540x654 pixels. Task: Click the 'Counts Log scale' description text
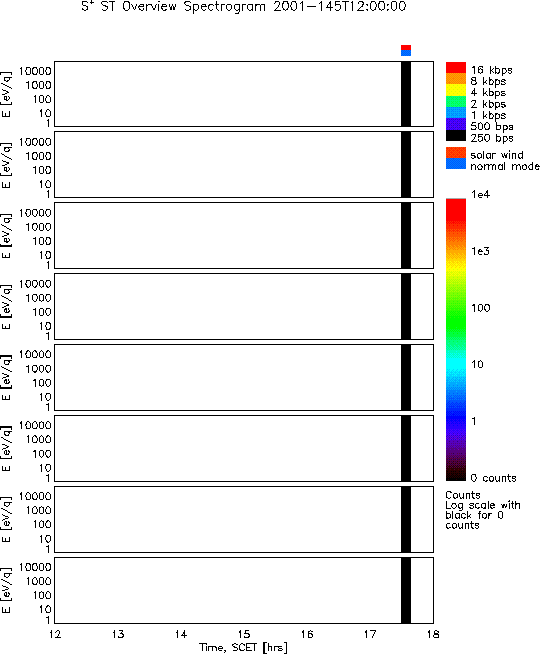click(483, 510)
